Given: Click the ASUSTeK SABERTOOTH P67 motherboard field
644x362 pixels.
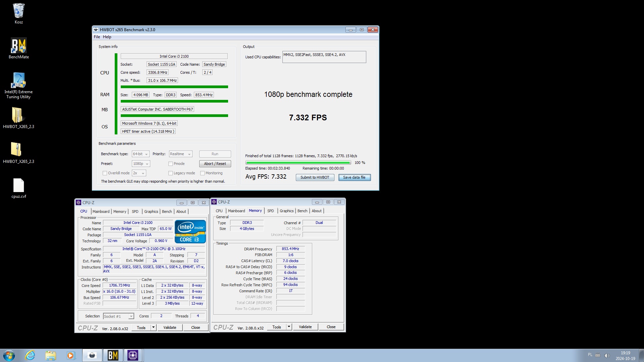Looking at the screenshot, I should [157, 109].
